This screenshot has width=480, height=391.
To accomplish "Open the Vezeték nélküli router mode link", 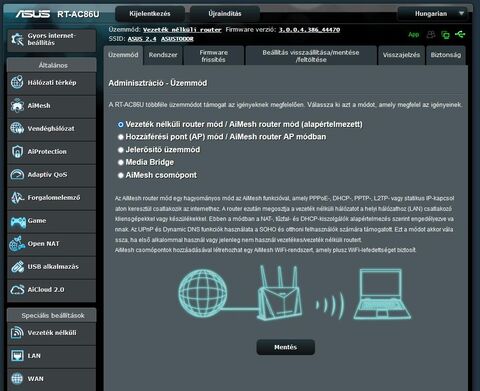I will (x=182, y=30).
